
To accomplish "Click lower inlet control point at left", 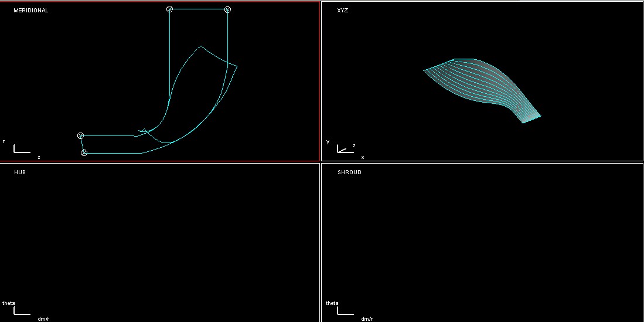I will 84,152.
